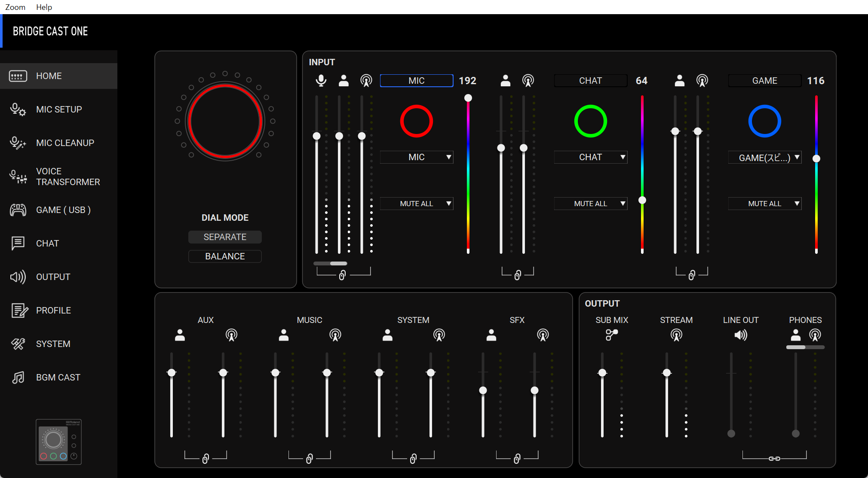Click the SUB MIX routing icon
This screenshot has width=868, height=478.
(612, 335)
